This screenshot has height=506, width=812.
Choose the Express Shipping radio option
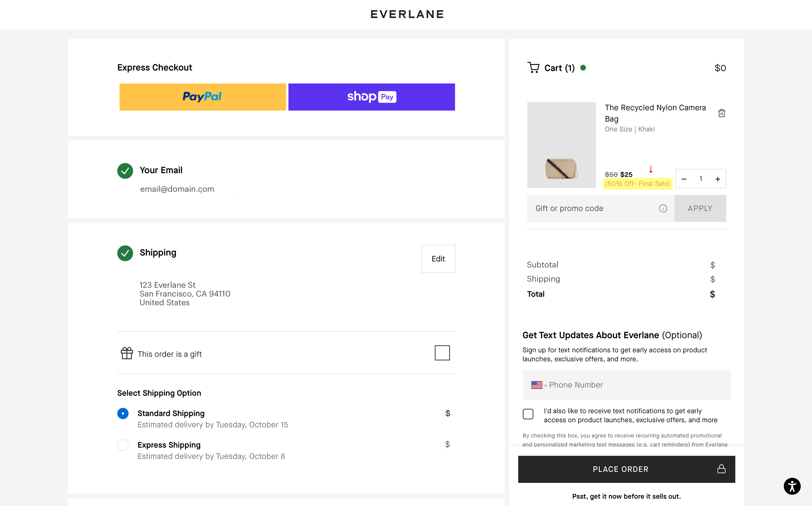pyautogui.click(x=123, y=445)
